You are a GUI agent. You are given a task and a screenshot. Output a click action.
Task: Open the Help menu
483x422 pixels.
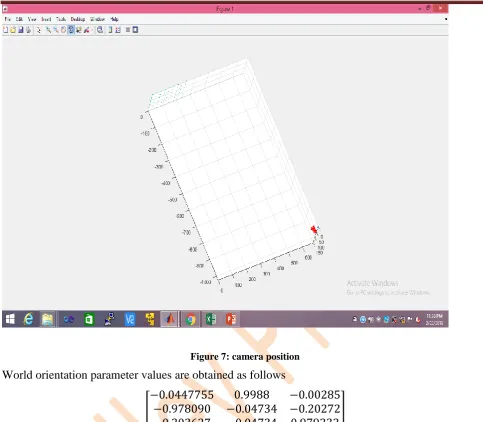114,19
